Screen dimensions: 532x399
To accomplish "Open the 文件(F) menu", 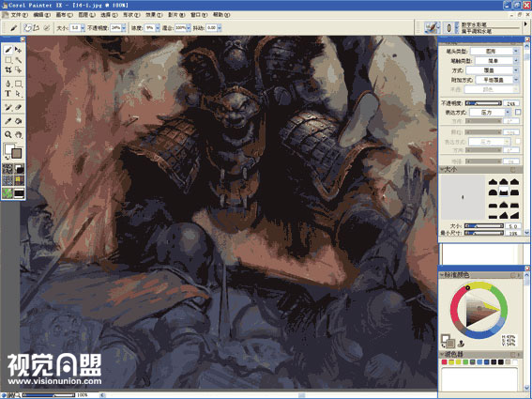I will coord(19,15).
